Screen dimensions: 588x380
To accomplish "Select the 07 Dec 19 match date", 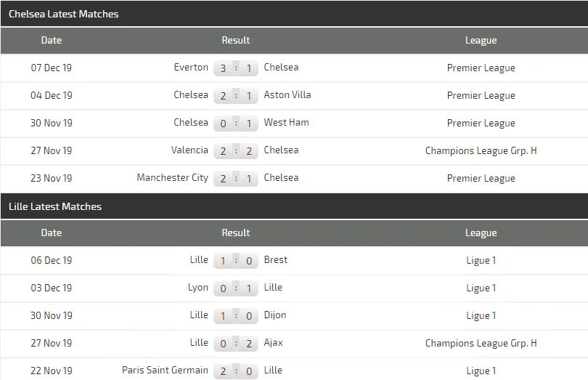I will [52, 68].
